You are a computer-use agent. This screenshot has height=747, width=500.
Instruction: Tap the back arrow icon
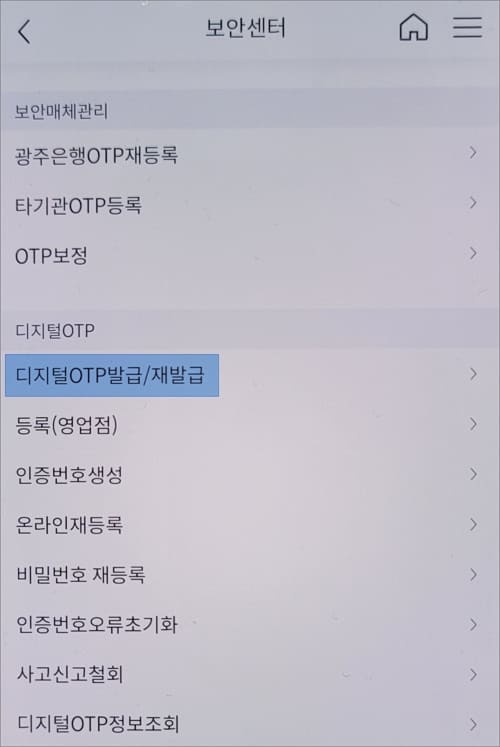(x=24, y=32)
